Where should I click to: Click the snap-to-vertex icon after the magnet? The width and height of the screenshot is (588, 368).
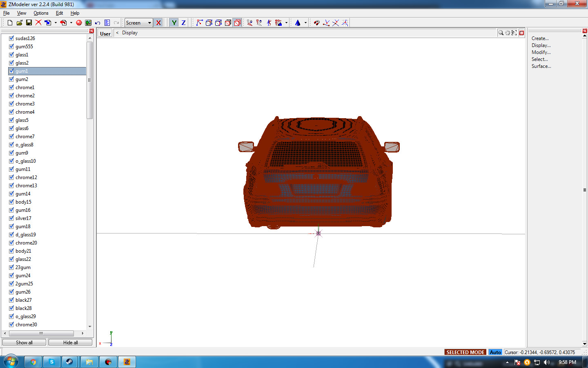[x=326, y=23]
